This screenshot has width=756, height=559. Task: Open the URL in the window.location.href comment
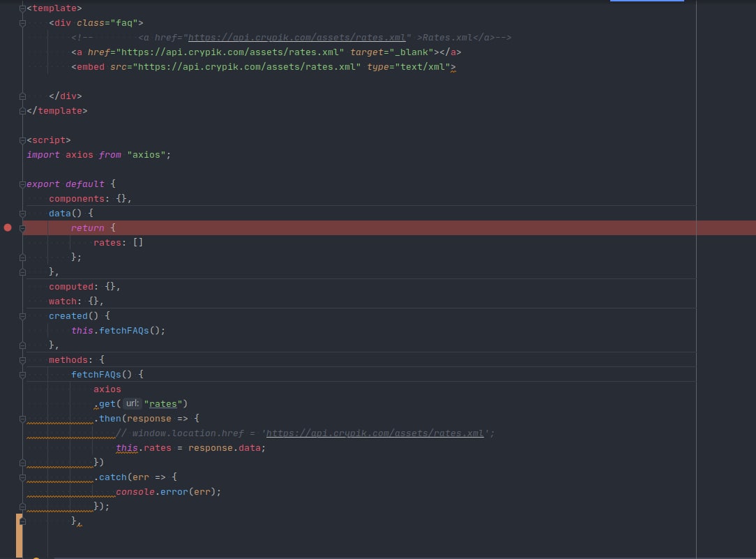(x=375, y=433)
